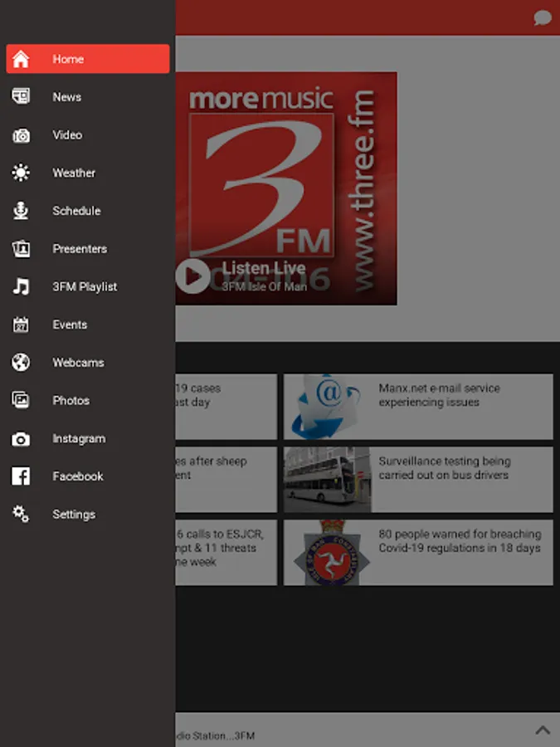Image resolution: width=560 pixels, height=747 pixels.
Task: Select the Photos gallery icon
Action: pyautogui.click(x=21, y=400)
